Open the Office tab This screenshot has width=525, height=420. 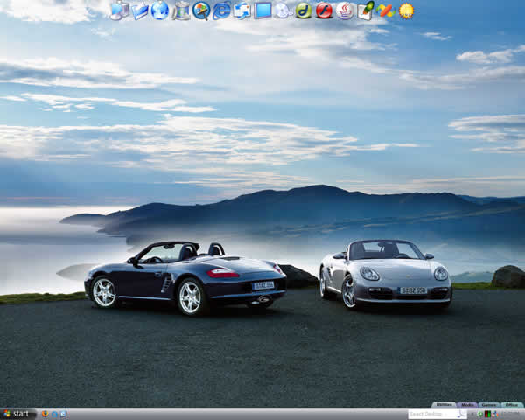(512, 404)
